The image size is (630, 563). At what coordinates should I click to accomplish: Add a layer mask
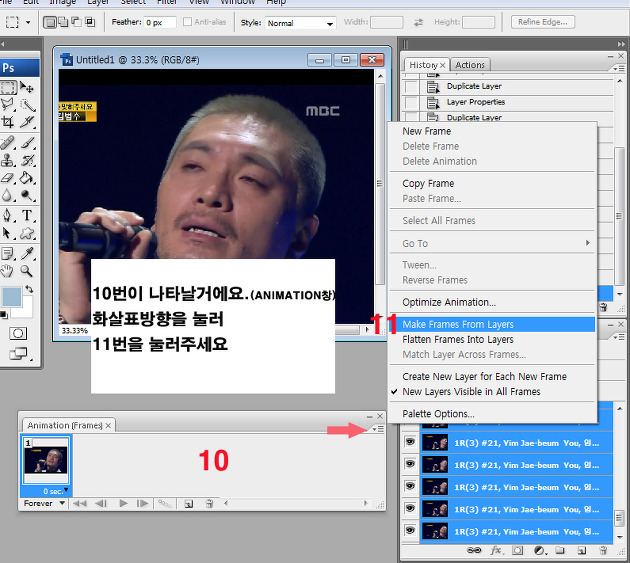pyautogui.click(x=518, y=550)
